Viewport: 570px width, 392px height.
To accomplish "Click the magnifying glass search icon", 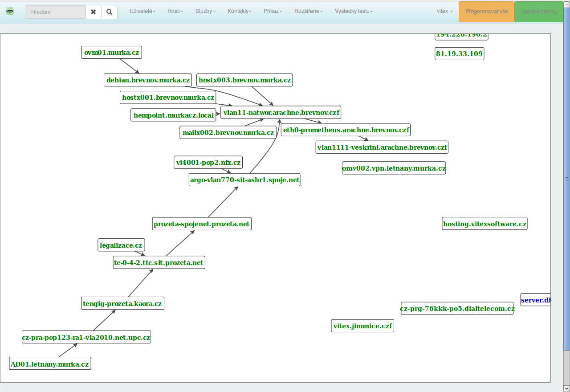I will click(x=109, y=12).
